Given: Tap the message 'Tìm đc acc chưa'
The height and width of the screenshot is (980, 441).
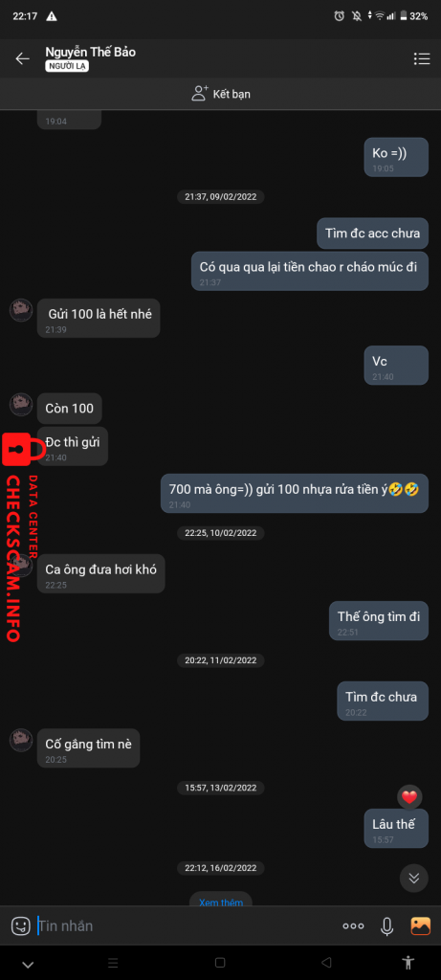Looking at the screenshot, I should 372,234.
